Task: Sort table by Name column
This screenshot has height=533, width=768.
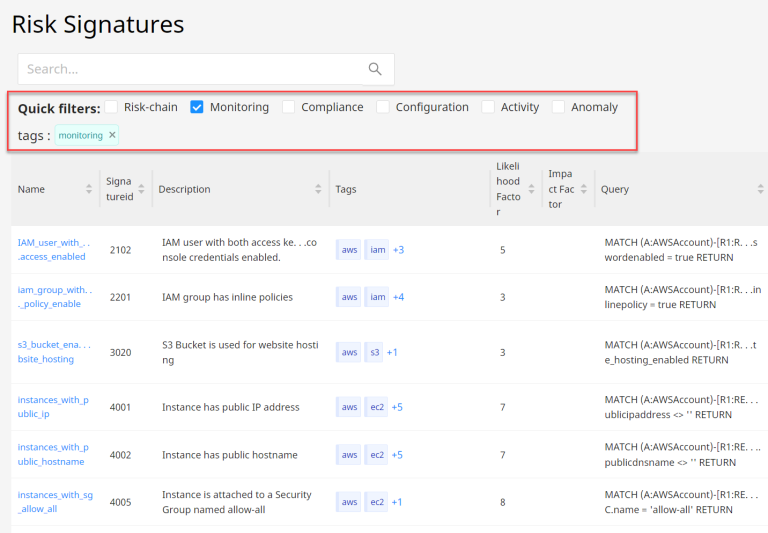Action: 89,189
